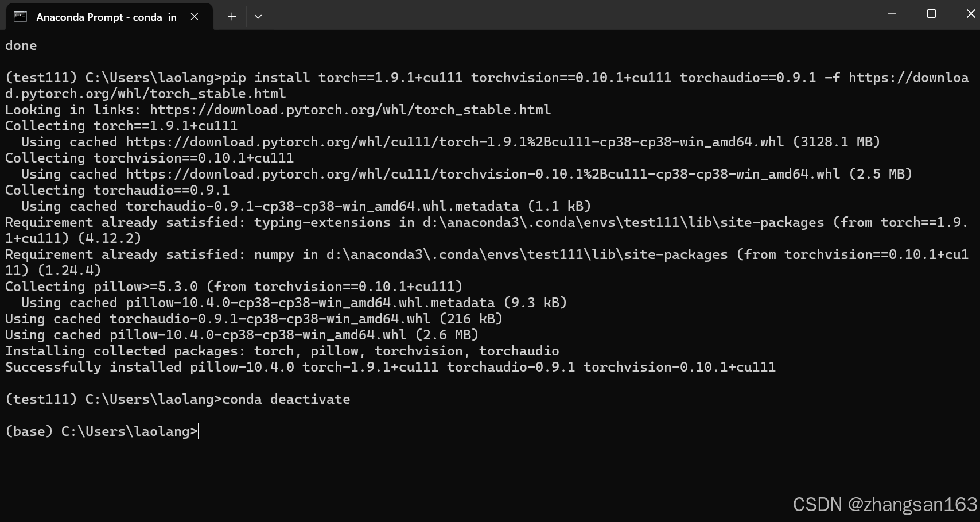The width and height of the screenshot is (980, 522).
Task: Open the terminal options via the chevron arrow
Action: [x=258, y=17]
